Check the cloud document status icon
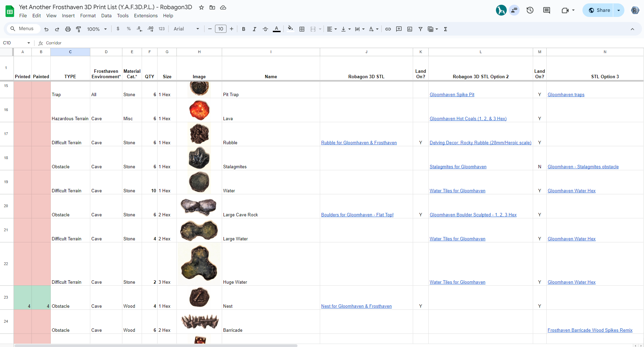The height and width of the screenshot is (347, 644). coord(223,7)
